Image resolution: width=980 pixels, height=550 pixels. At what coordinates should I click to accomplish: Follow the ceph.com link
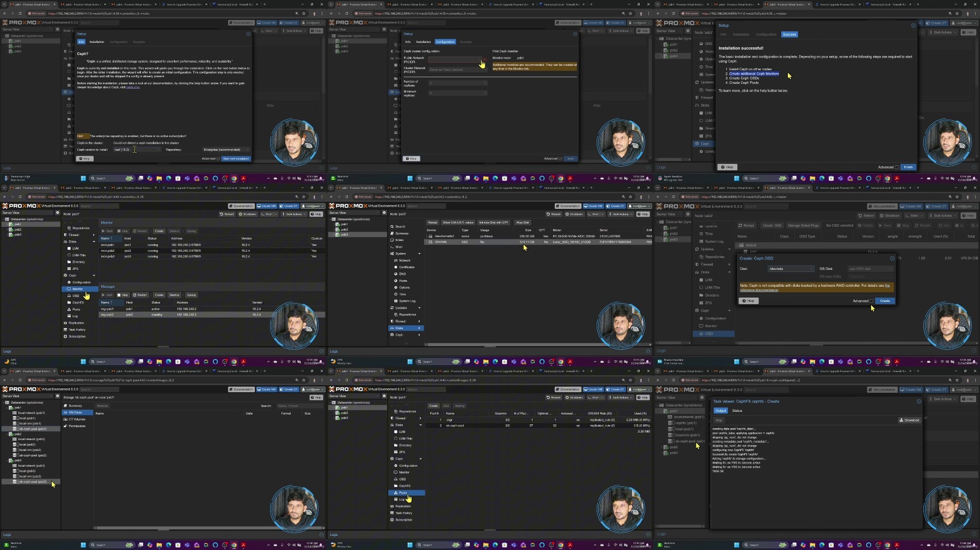(x=133, y=87)
